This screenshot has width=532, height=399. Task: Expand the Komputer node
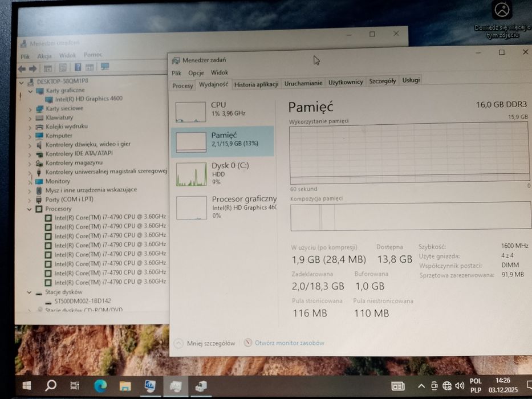click(30, 137)
